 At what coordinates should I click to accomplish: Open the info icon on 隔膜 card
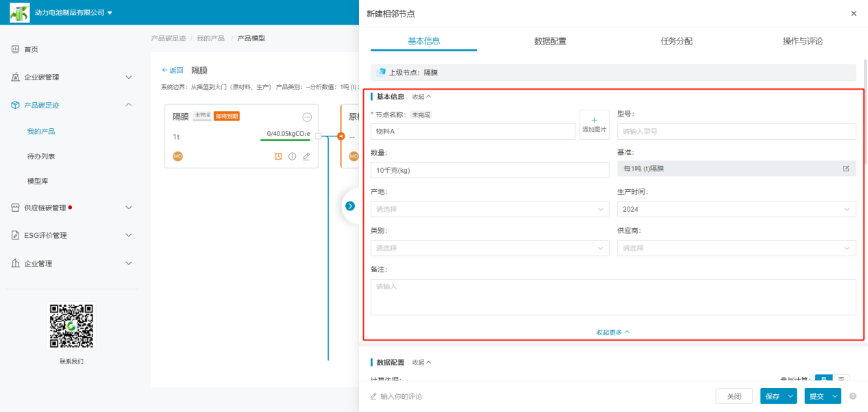point(292,156)
